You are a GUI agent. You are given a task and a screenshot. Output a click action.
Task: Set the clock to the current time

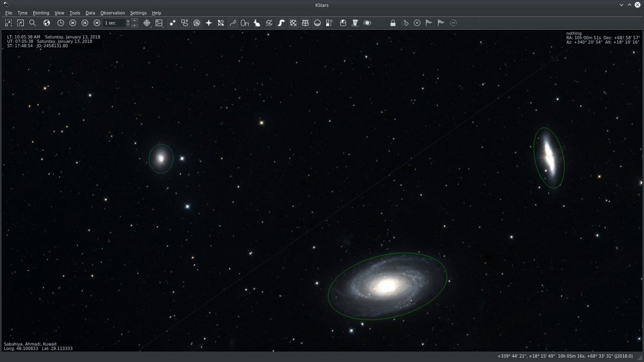pyautogui.click(x=60, y=23)
